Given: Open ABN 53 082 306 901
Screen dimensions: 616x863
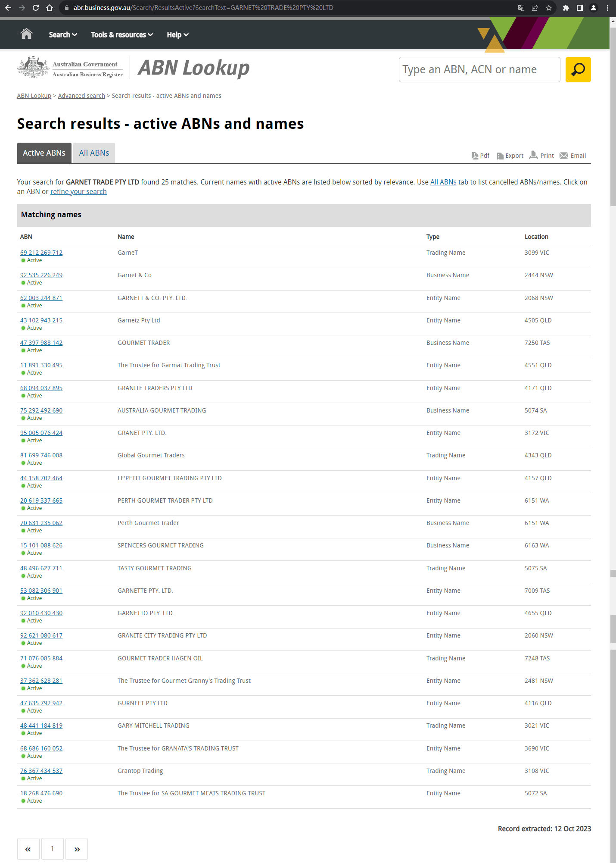Looking at the screenshot, I should 41,591.
